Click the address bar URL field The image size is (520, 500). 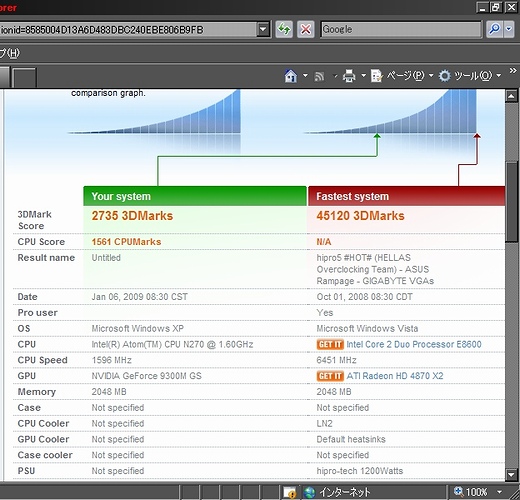pos(128,30)
